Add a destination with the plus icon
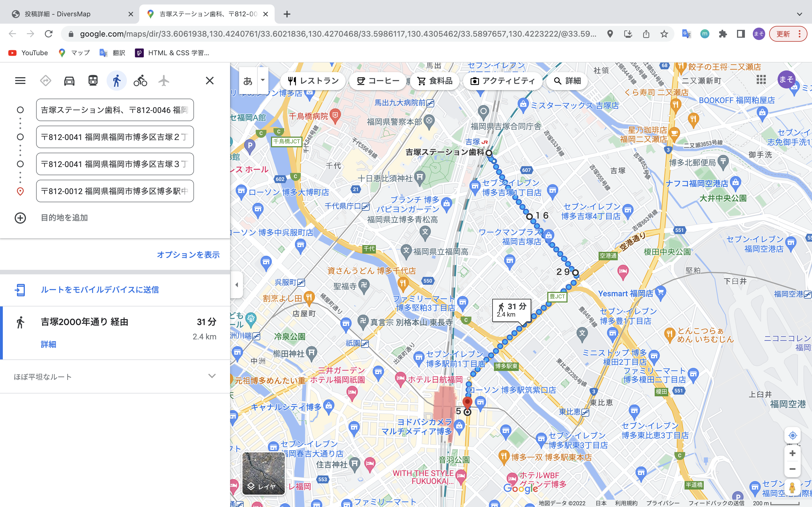This screenshot has height=507, width=812. coord(21,218)
